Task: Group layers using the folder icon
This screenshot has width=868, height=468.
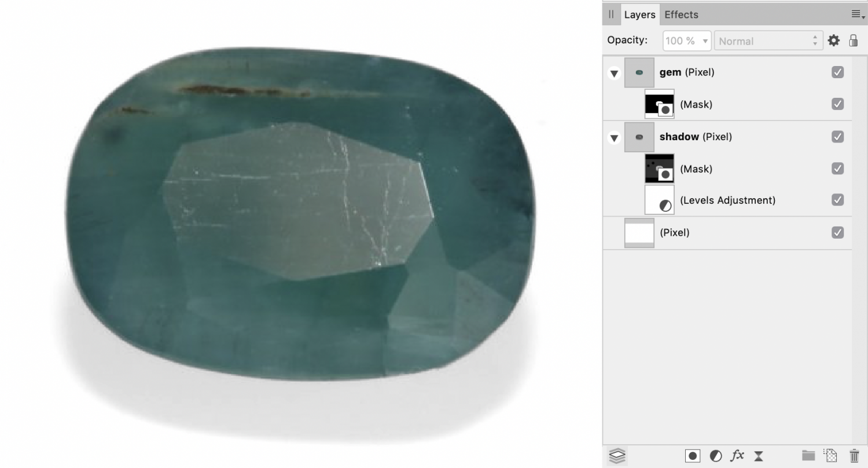Action: click(x=808, y=455)
